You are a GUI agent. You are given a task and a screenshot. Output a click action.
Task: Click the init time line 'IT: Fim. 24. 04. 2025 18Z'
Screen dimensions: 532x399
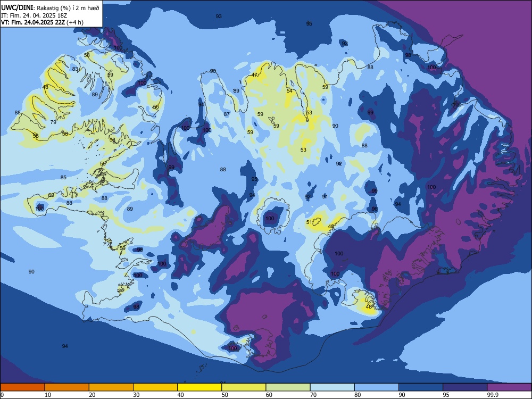(x=34, y=15)
